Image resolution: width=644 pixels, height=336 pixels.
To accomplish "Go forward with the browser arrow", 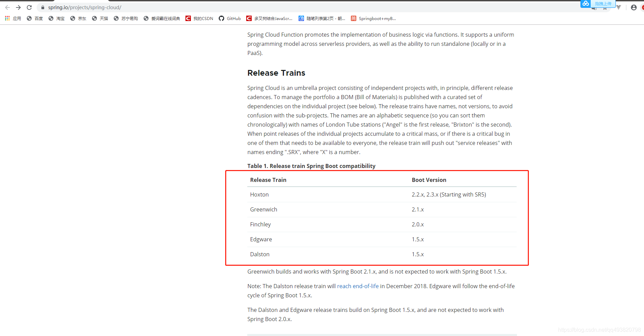I will pos(18,7).
